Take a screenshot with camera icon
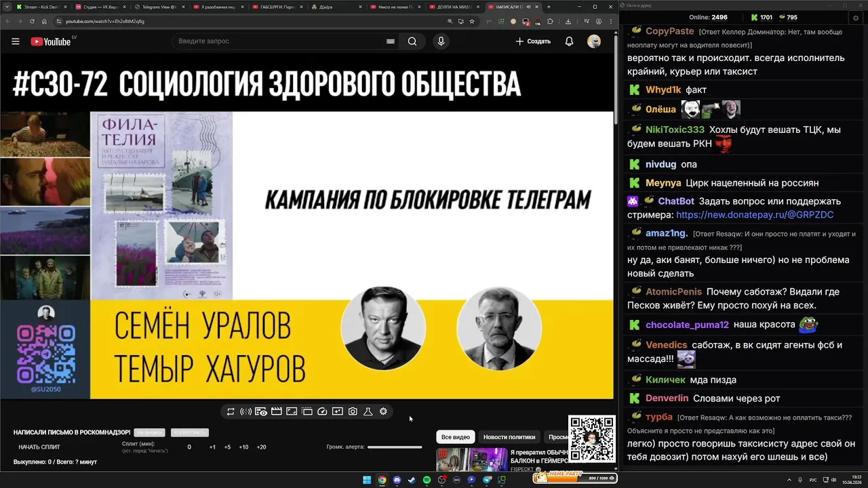Screen dimensions: 868x488 [x=353, y=411]
